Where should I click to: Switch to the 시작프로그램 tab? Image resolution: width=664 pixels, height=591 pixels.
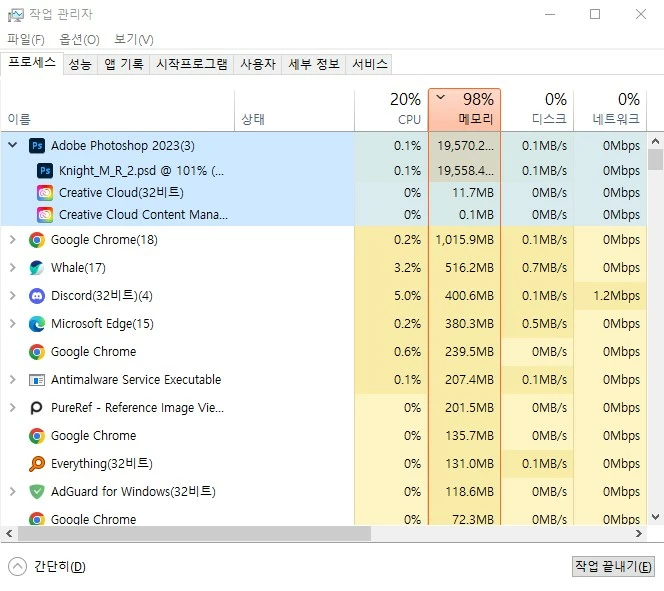tap(192, 64)
